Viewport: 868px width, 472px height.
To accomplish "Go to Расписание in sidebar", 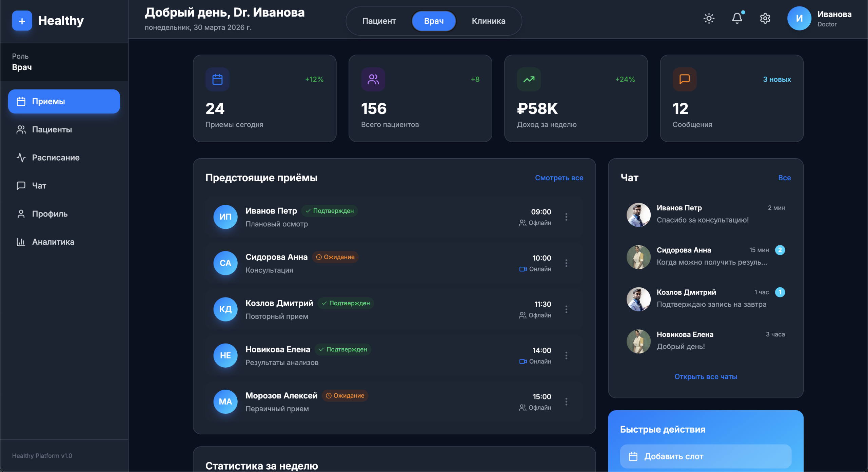I will click(56, 158).
